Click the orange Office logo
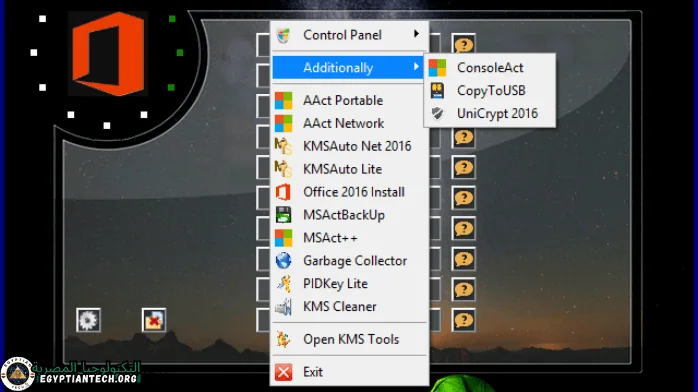Viewport: 698px width, 392px height. coord(108,54)
